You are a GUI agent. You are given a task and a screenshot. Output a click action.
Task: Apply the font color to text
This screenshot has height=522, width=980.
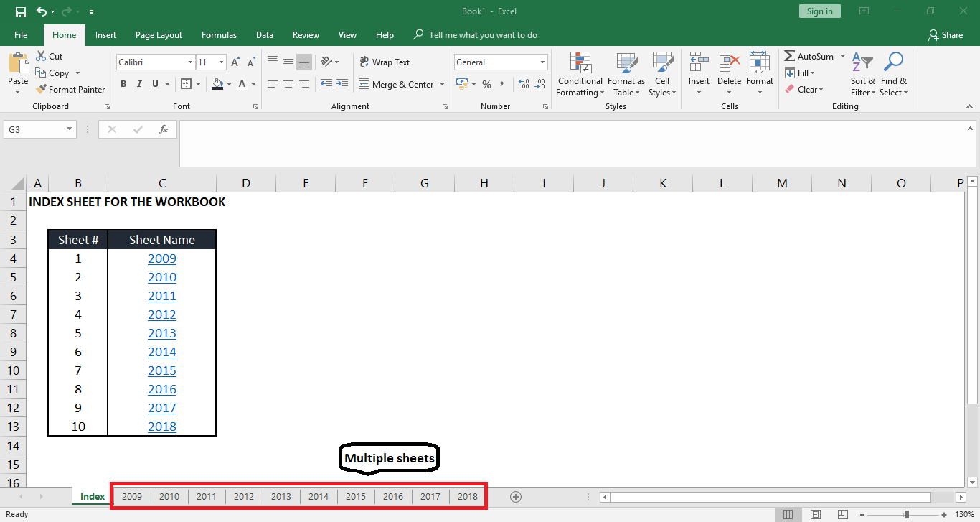pyautogui.click(x=242, y=84)
